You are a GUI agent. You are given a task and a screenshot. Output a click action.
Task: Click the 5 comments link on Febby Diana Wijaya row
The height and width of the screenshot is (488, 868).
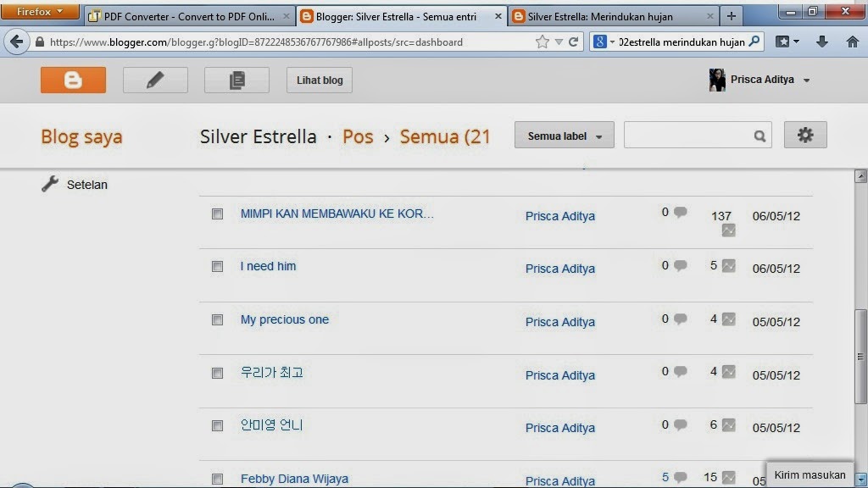click(665, 477)
